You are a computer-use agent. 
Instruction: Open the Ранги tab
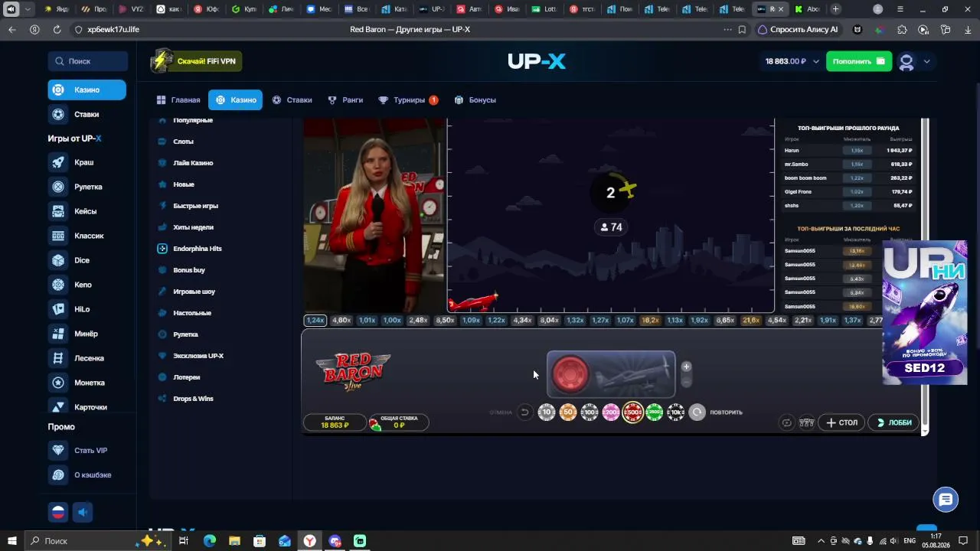[345, 100]
